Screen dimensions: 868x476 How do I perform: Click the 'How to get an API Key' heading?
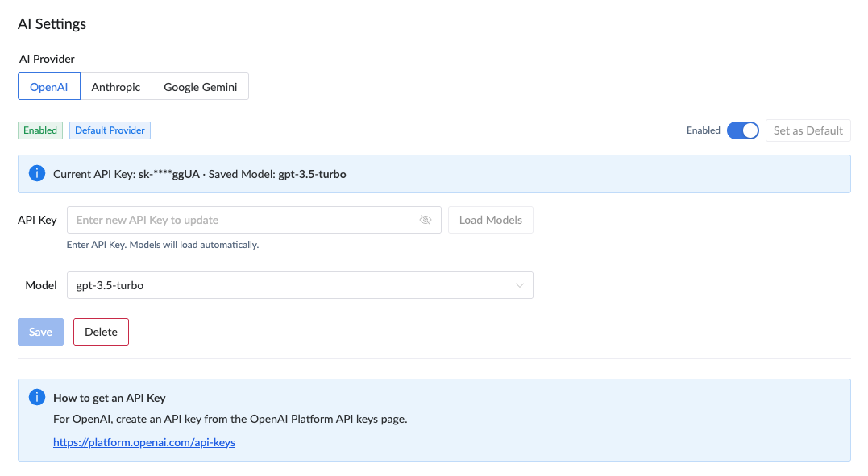coord(110,398)
